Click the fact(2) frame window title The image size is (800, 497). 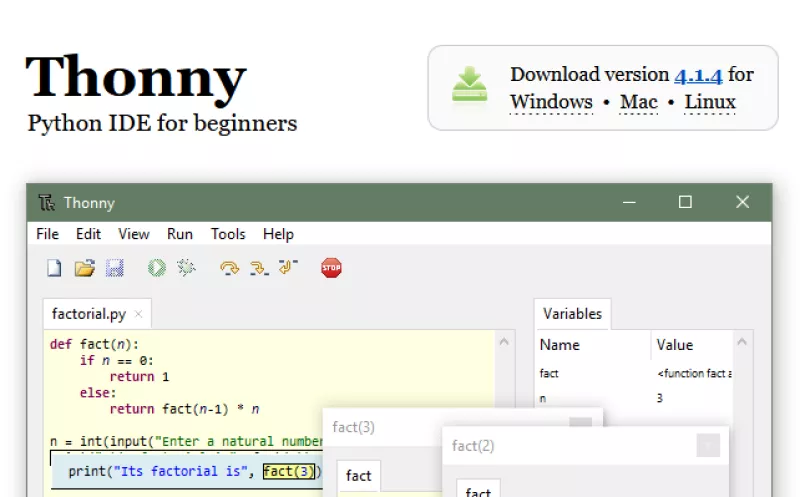(472, 446)
